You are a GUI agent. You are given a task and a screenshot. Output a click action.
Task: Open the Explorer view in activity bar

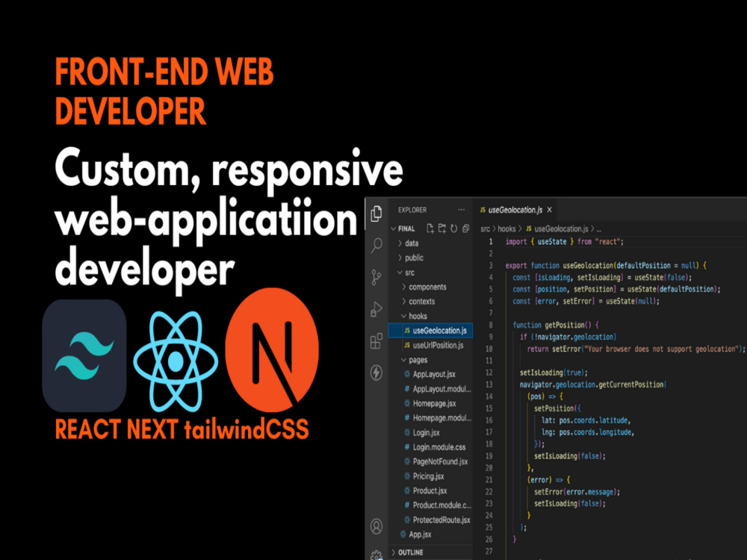[x=376, y=214]
